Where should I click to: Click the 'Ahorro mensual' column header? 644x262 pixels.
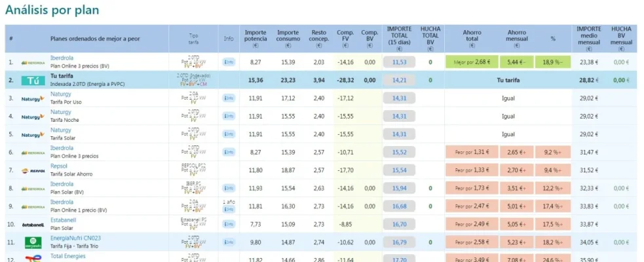click(x=517, y=39)
